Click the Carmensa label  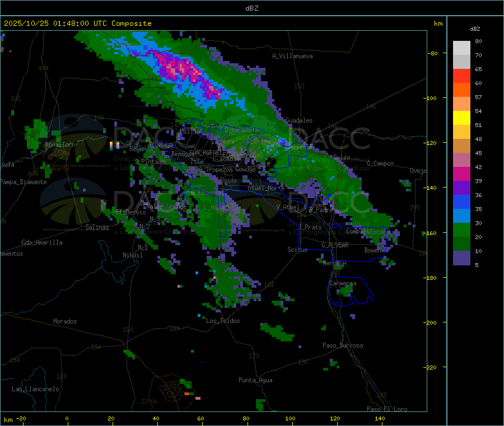pyautogui.click(x=343, y=283)
